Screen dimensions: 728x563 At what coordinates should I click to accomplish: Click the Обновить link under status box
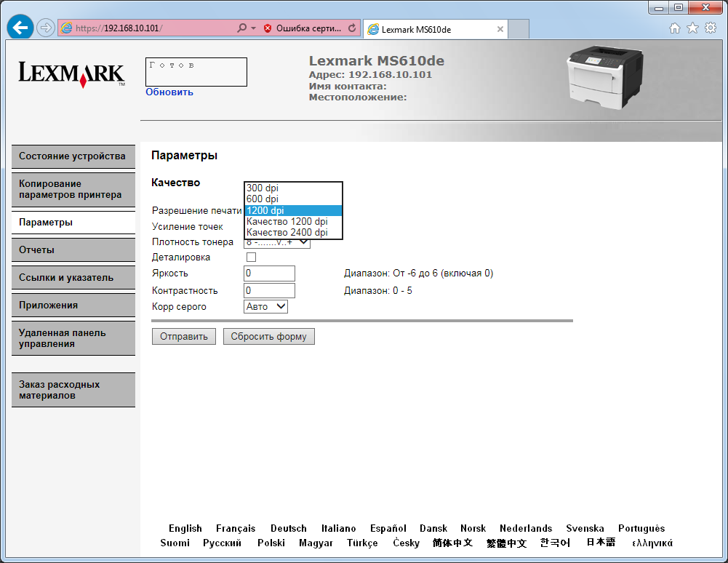click(x=169, y=92)
